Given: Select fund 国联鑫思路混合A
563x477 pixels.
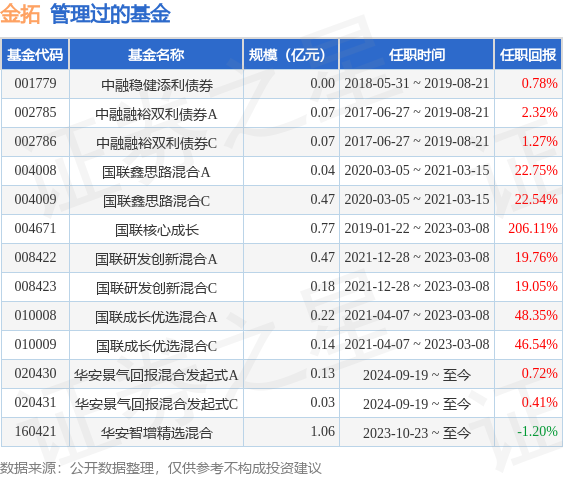Looking at the screenshot, I should pos(156,172).
